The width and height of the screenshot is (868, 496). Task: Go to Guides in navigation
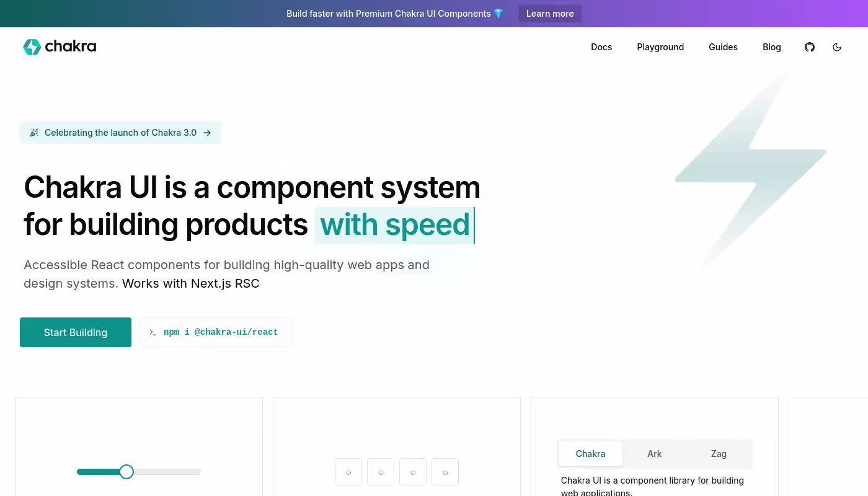tap(723, 47)
